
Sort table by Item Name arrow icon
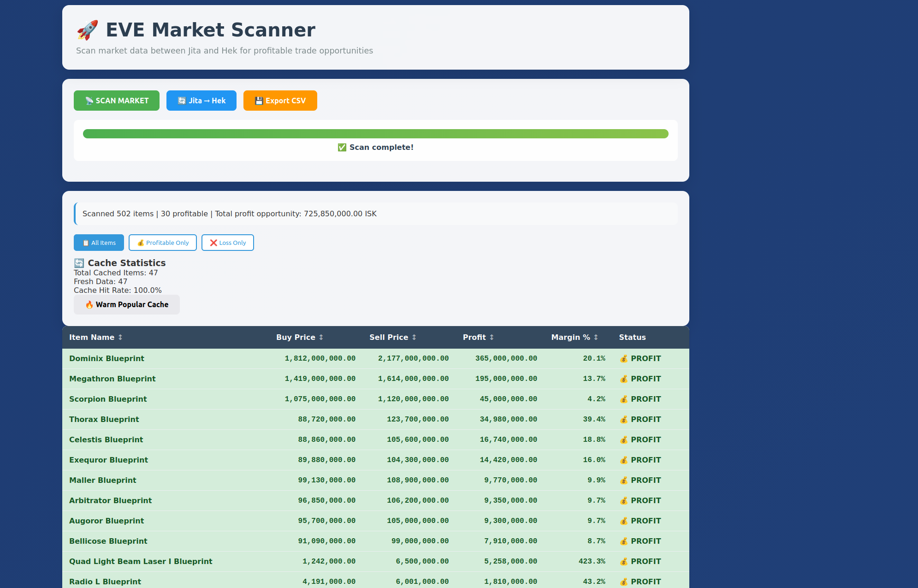[120, 337]
